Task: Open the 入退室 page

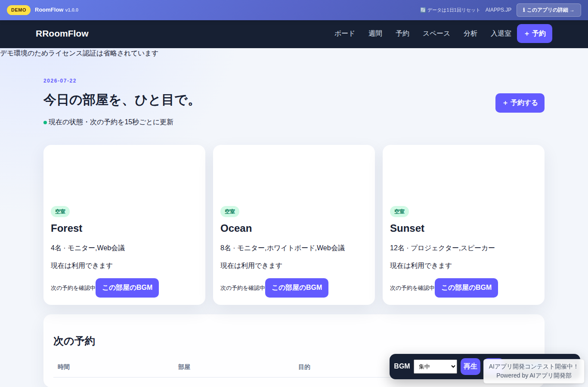Action: pyautogui.click(x=501, y=34)
